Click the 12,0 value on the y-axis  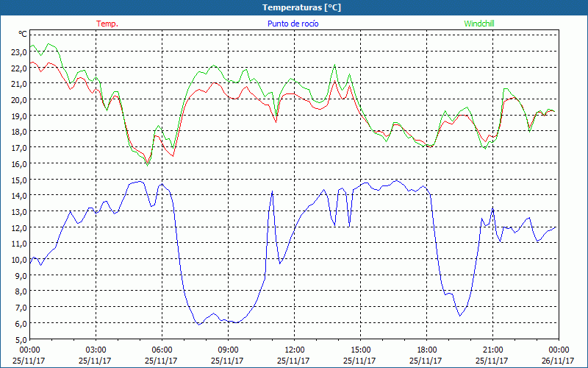point(19,228)
